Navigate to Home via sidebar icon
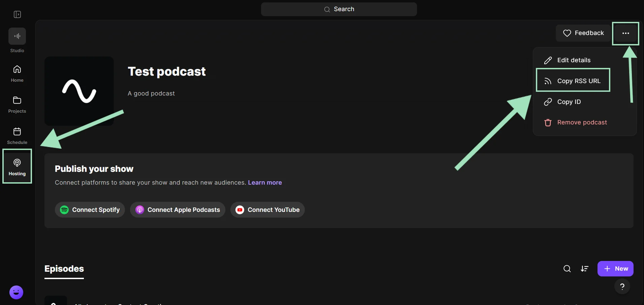 pos(17,73)
